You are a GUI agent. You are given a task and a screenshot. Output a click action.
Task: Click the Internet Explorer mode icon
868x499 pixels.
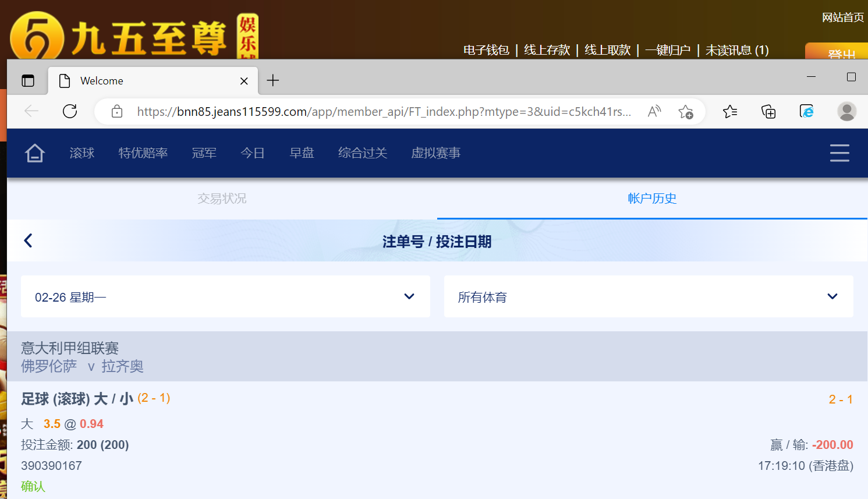point(807,111)
